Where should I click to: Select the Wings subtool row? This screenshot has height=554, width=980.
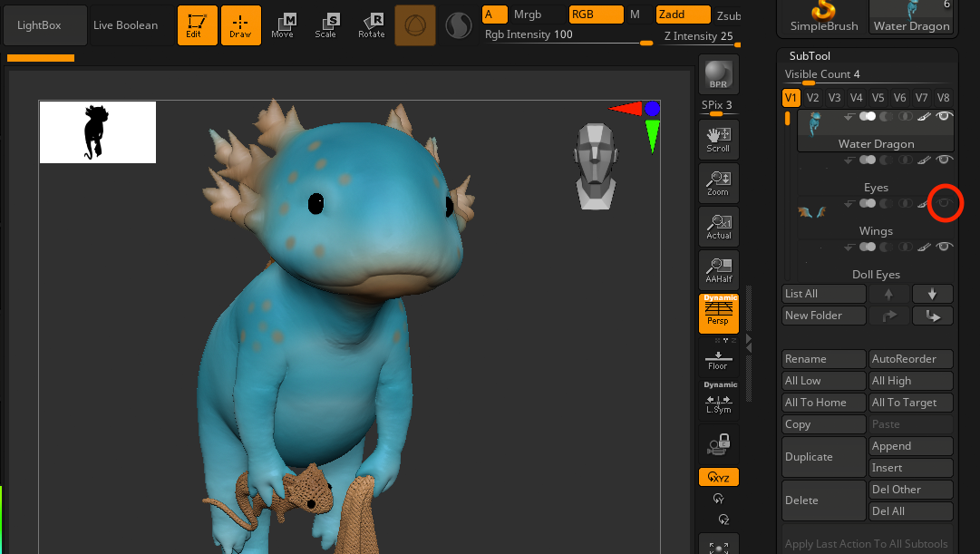click(876, 217)
